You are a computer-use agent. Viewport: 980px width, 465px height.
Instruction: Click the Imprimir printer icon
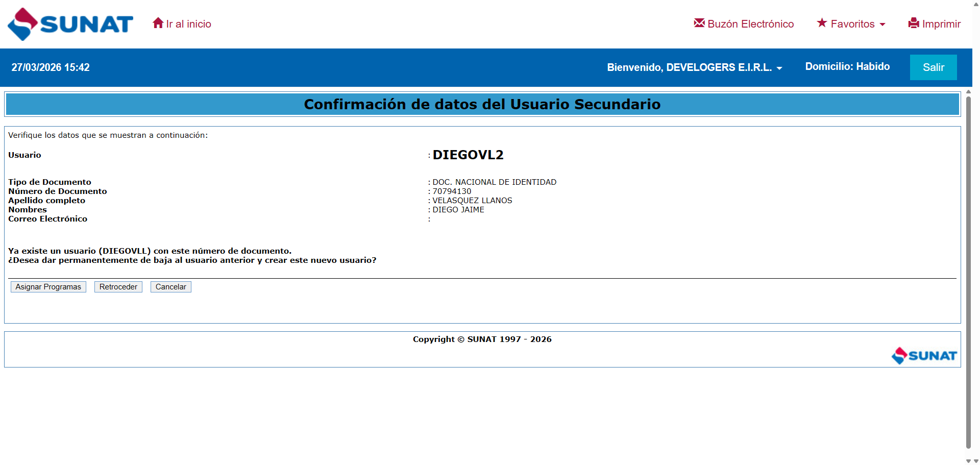[x=914, y=23]
